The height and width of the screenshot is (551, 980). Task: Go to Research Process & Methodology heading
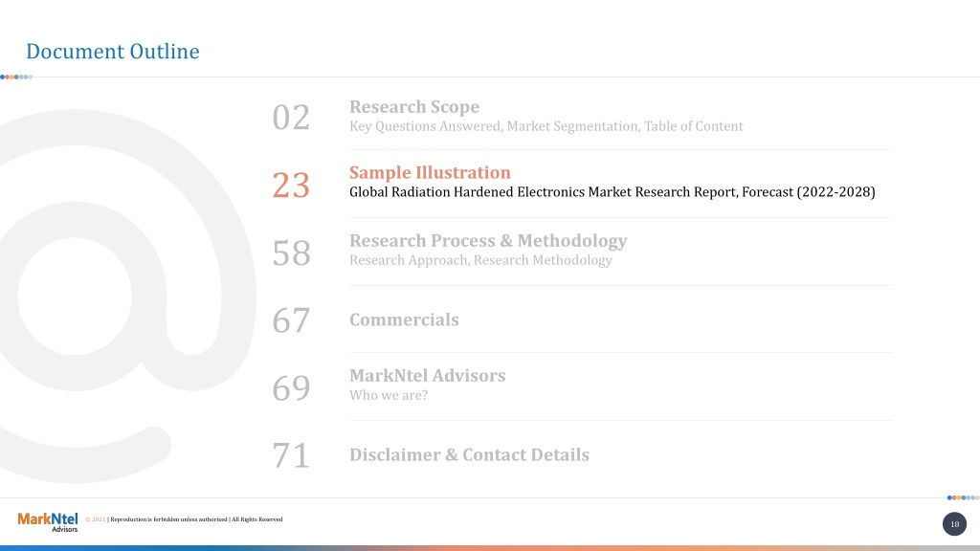(x=488, y=240)
